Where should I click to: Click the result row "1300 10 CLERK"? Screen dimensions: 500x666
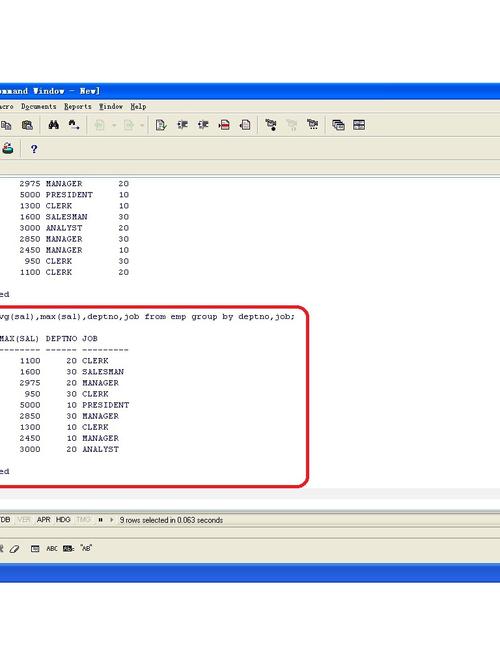64,427
